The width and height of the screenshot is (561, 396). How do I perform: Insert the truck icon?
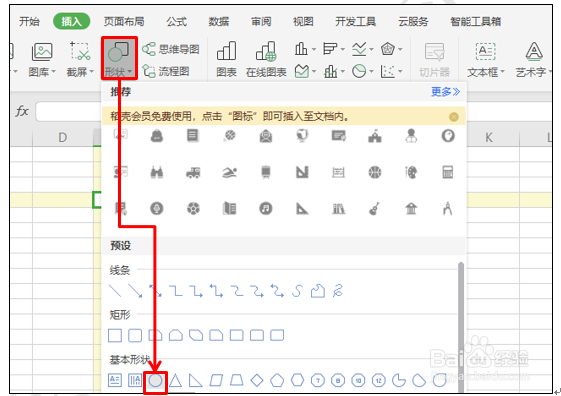193,172
